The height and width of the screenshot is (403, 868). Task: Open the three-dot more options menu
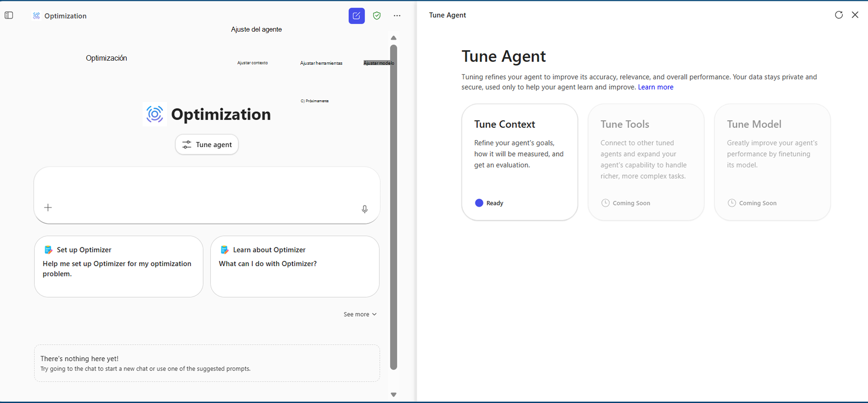(x=397, y=16)
